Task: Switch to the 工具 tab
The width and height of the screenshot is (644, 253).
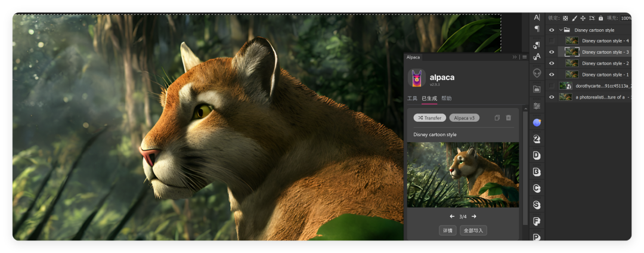Action: pos(412,98)
